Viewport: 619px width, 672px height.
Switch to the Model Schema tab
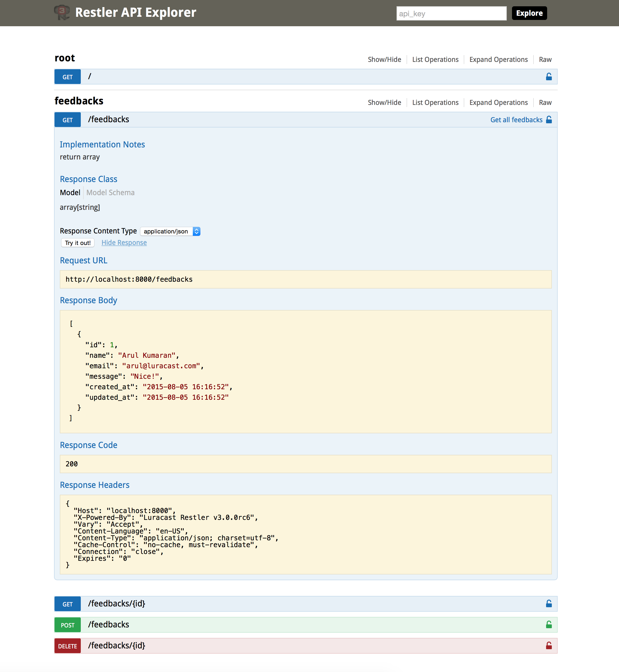[x=110, y=193]
